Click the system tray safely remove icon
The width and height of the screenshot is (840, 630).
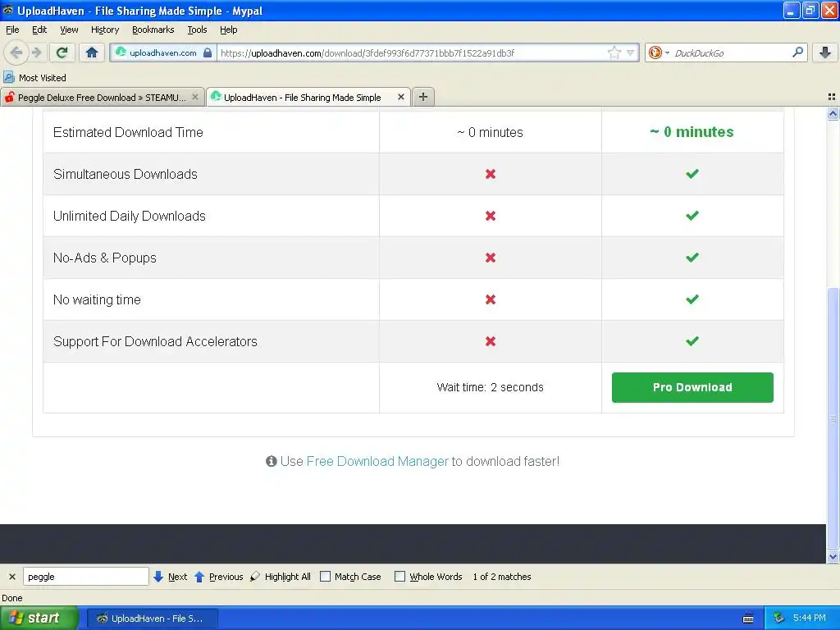[778, 619]
